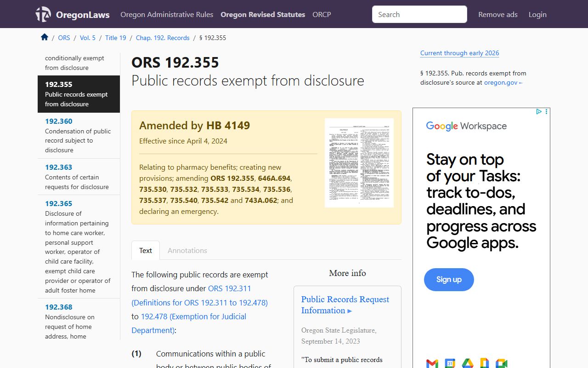The width and height of the screenshot is (588, 368).
Task: Open sidebar section 192.363
Action: pos(79,177)
